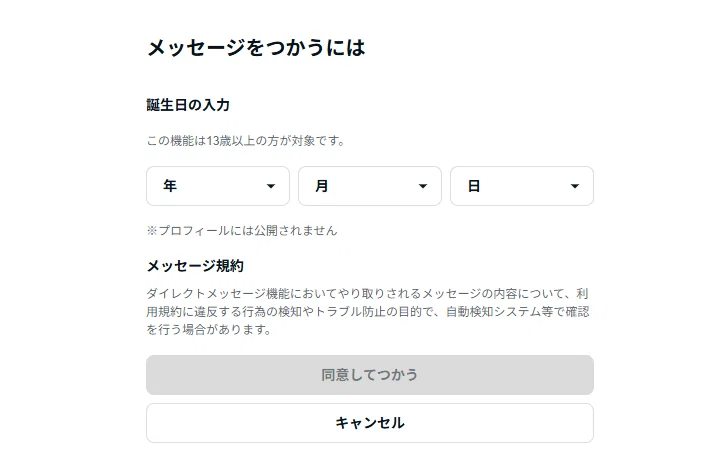Click the 日 label text in the selector
The height and width of the screenshot is (475, 708).
(x=474, y=186)
